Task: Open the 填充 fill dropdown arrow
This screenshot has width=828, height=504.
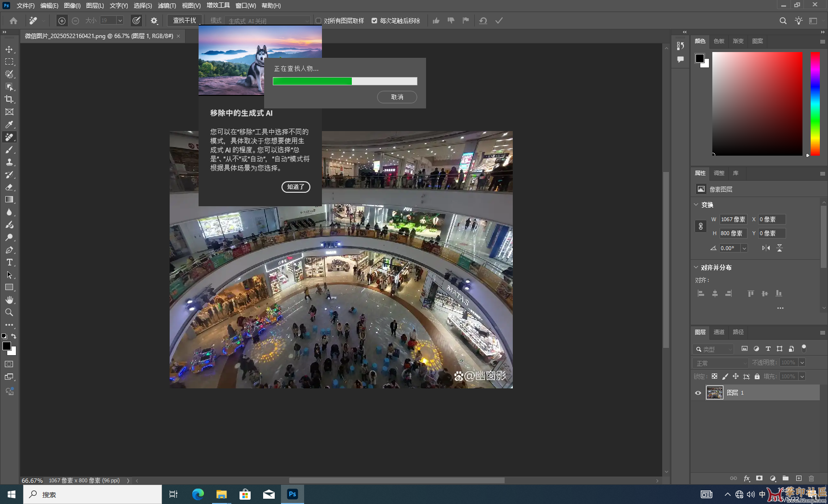Action: [x=802, y=376]
